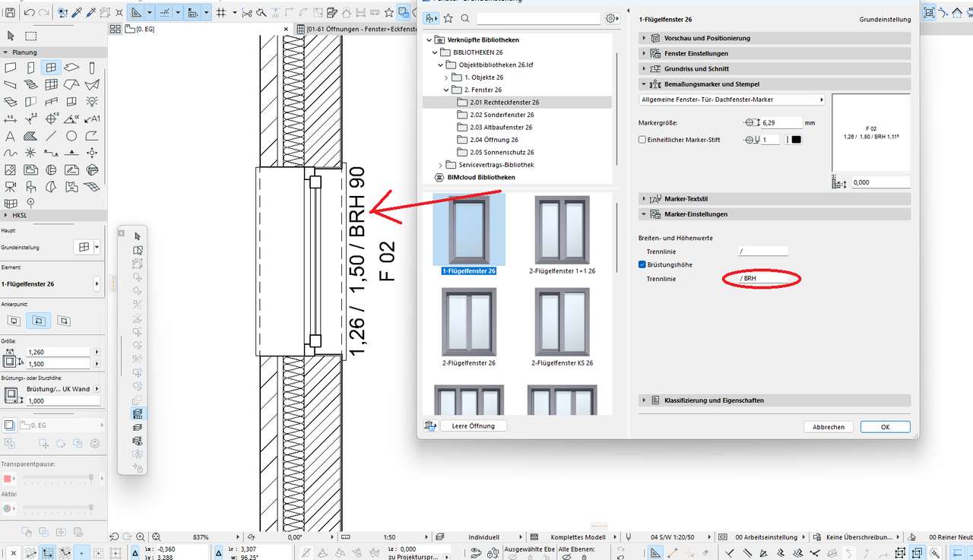This screenshot has width=973, height=560.
Task: Select the Window tool in Planung
Action: pos(52,68)
